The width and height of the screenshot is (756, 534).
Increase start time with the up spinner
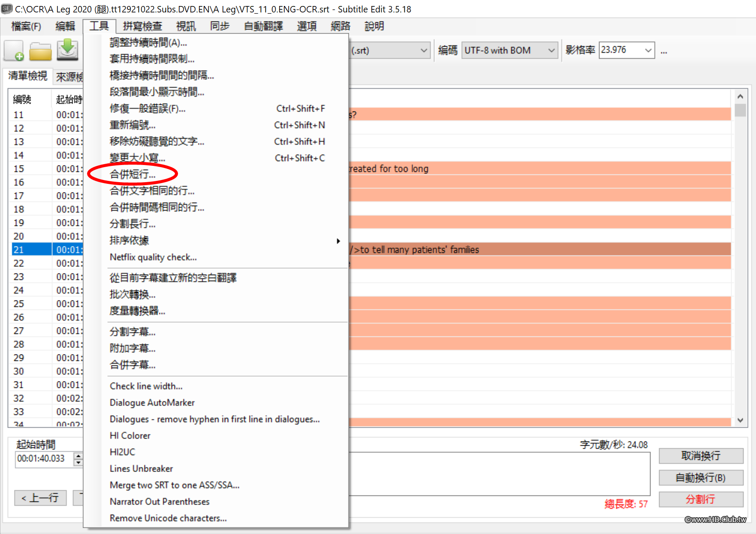[78, 456]
